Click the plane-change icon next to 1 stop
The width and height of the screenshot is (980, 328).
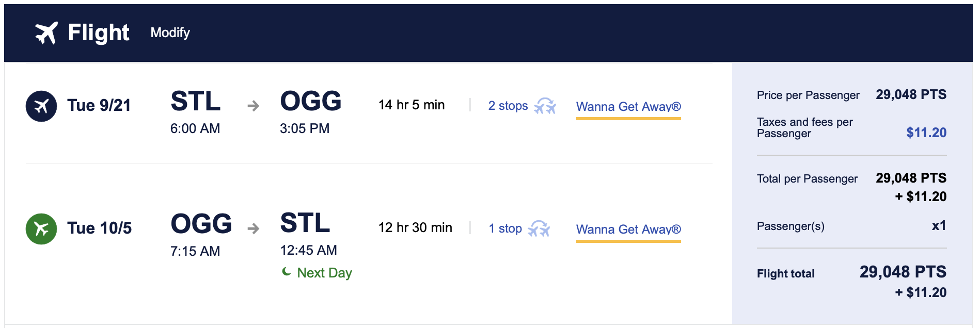(539, 228)
